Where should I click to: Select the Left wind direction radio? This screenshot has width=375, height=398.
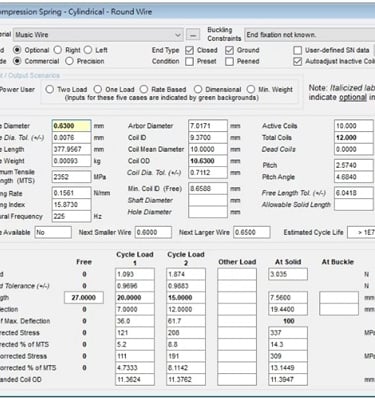click(88, 50)
